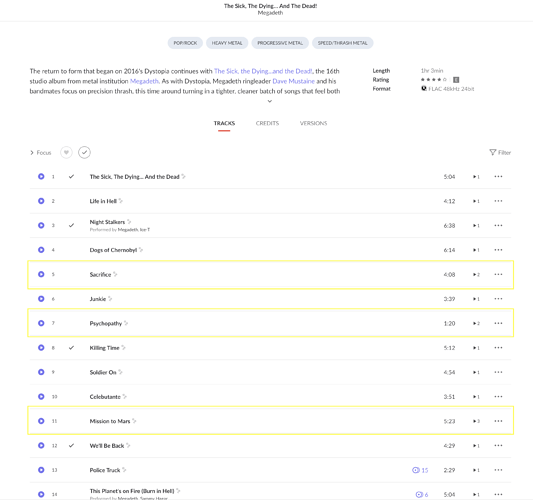Screen dimensions: 533x500
Task: Open more options for Police Truck
Action: (498, 470)
